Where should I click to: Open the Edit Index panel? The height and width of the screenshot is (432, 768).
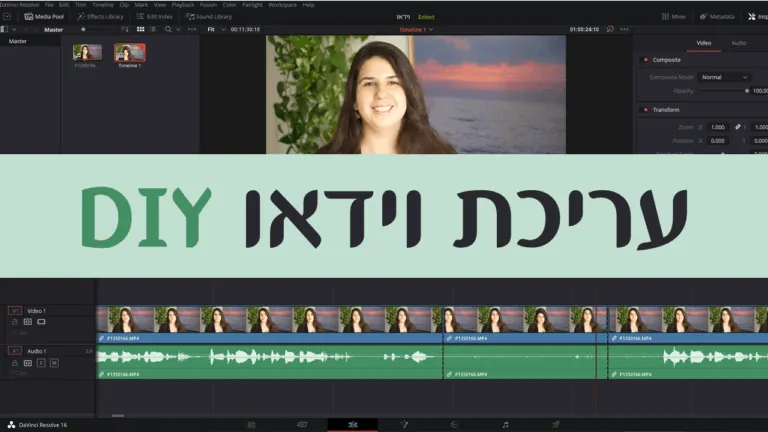154,17
